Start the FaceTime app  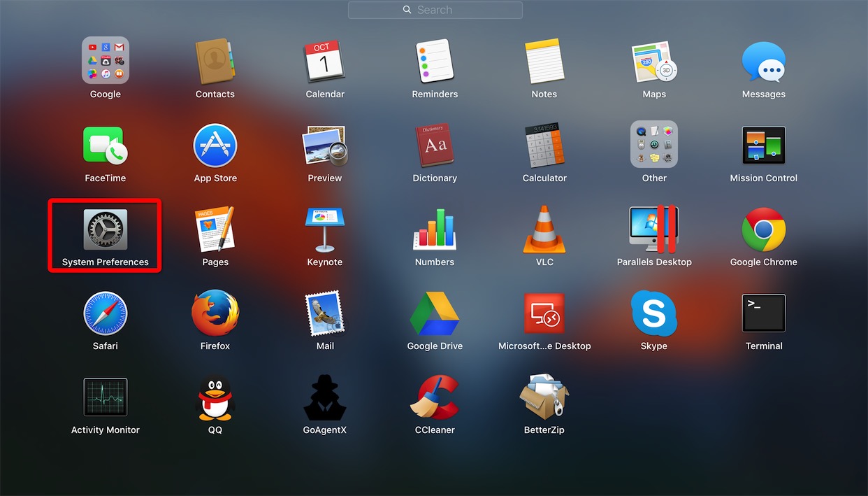(x=106, y=145)
